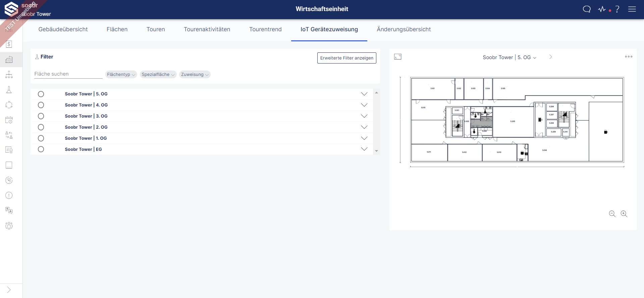
Task: Open the Soobr Tower 5. OG floor selector
Action: coord(509,57)
